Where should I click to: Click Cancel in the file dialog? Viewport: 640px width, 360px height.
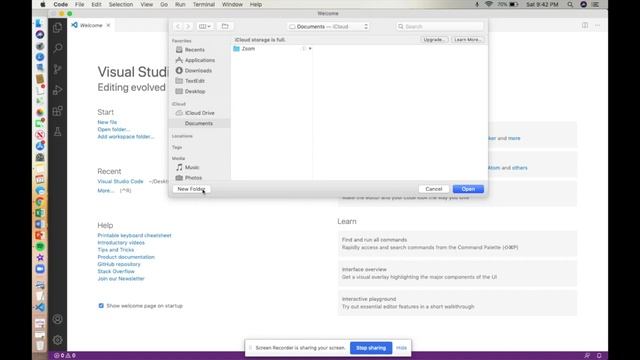point(433,189)
